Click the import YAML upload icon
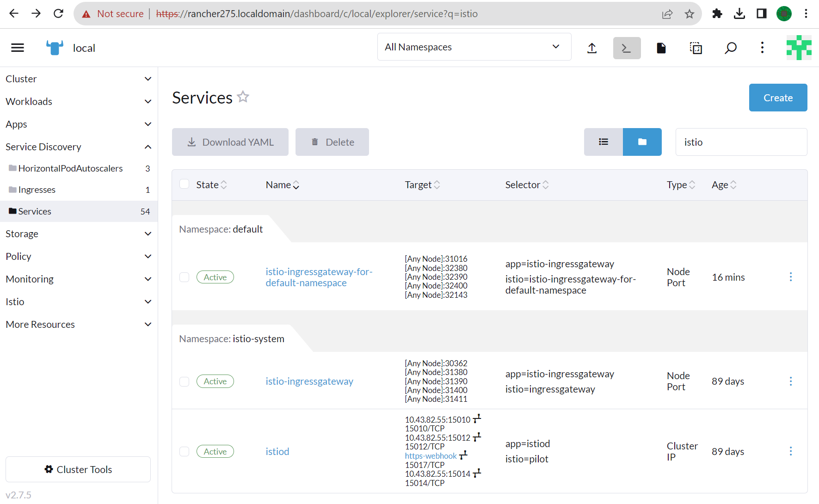Screen dimensions: 819x504 pyautogui.click(x=592, y=48)
